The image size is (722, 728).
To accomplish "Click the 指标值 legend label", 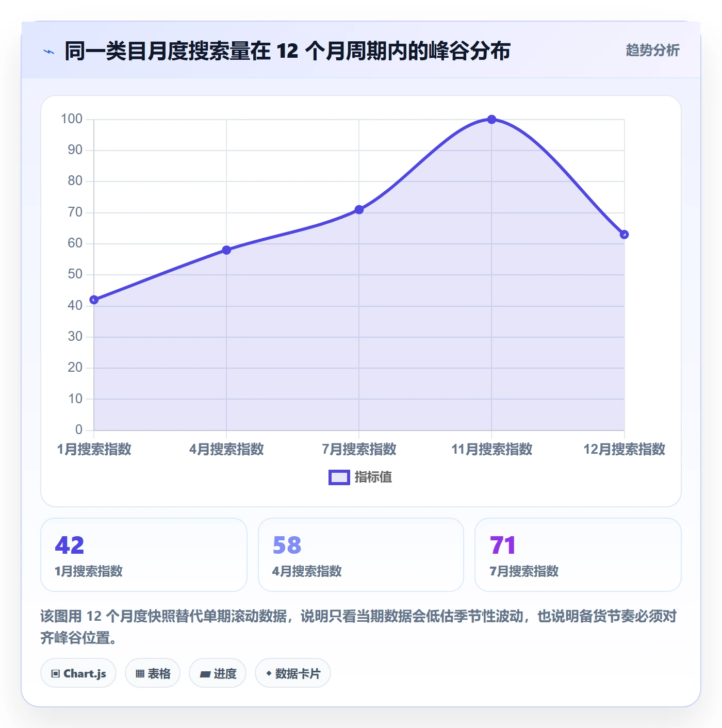I will (373, 477).
